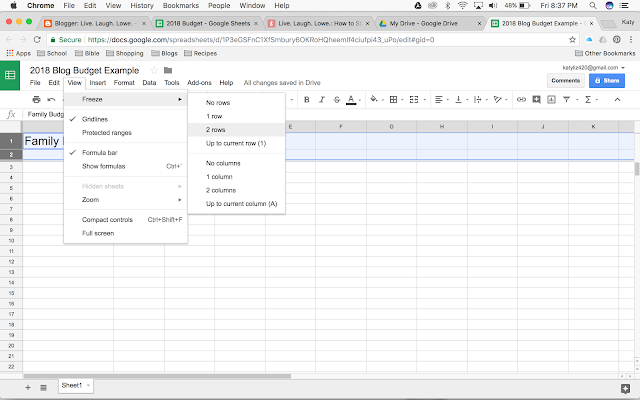Open the borders tool
Viewport: 640px width, 400px height.
(x=393, y=99)
